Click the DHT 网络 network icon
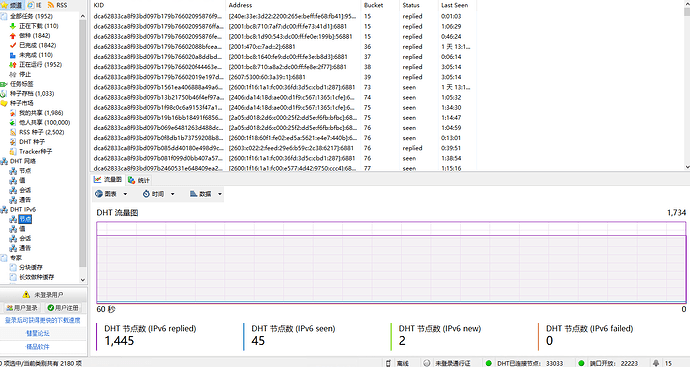The image size is (690, 367). [x=4, y=161]
